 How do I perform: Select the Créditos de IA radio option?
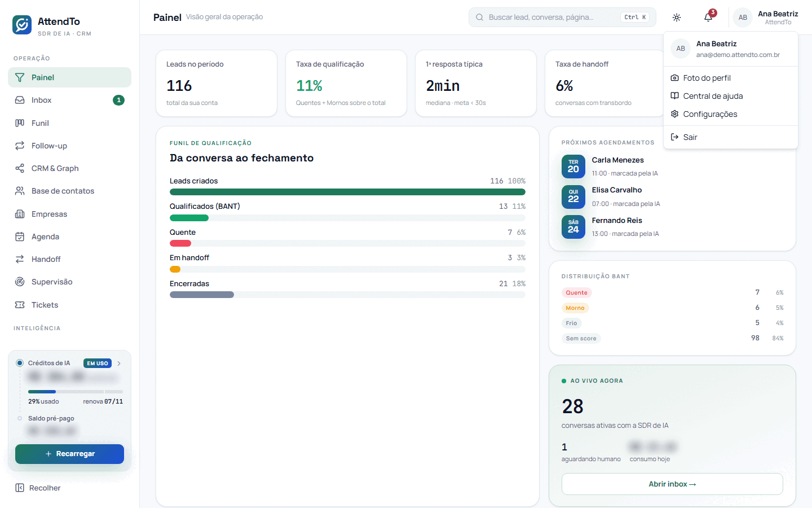click(20, 363)
